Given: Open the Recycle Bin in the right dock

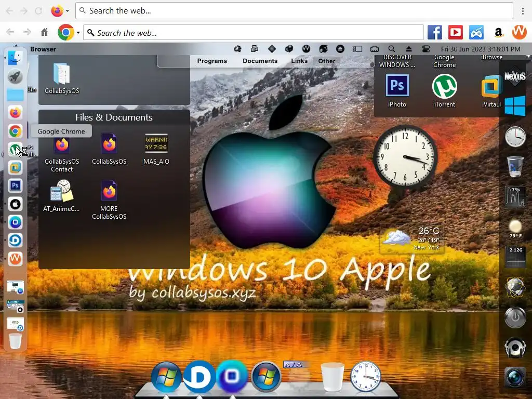Looking at the screenshot, I should click(x=515, y=166).
